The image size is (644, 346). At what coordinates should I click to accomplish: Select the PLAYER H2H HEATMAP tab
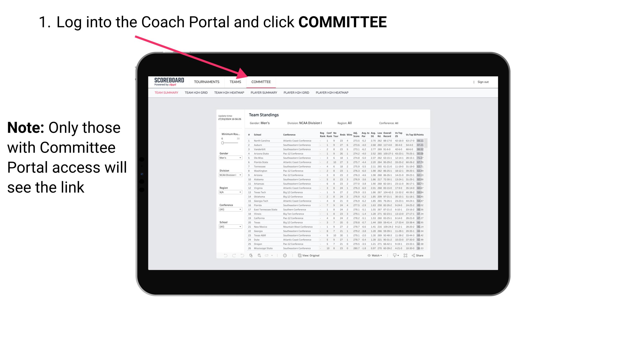point(332,93)
